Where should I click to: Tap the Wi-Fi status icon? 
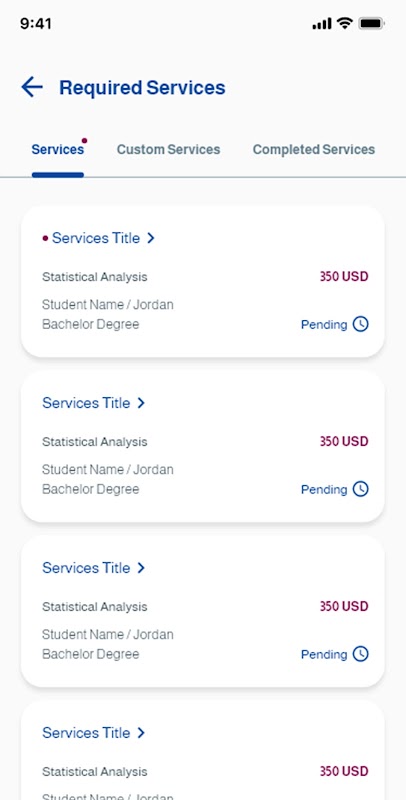pos(345,23)
